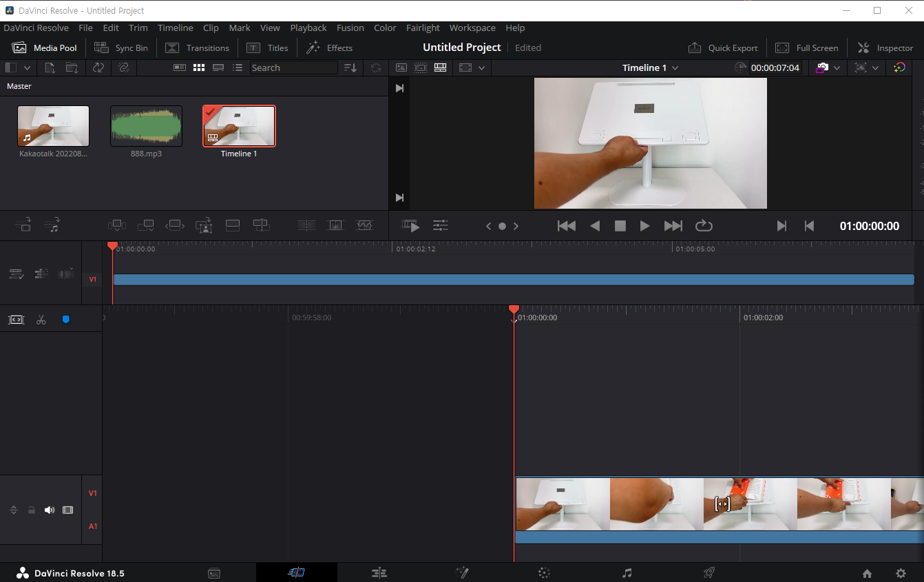Click the Close Up edit icon
This screenshot has height=582, width=924.
(204, 225)
